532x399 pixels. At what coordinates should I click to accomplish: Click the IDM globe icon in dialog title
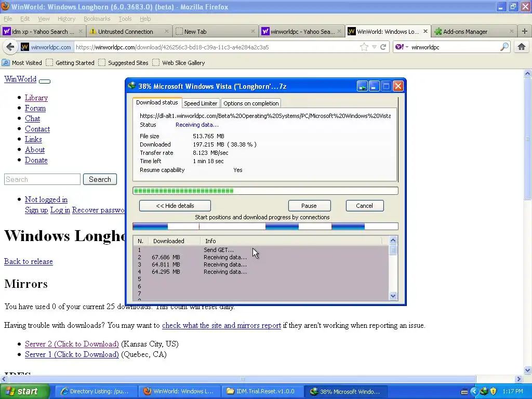click(x=131, y=86)
